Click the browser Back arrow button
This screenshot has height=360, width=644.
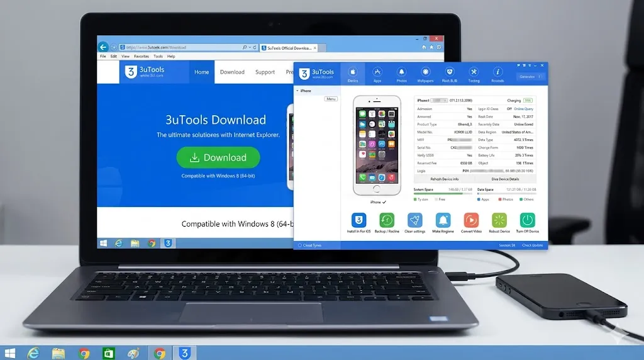103,47
